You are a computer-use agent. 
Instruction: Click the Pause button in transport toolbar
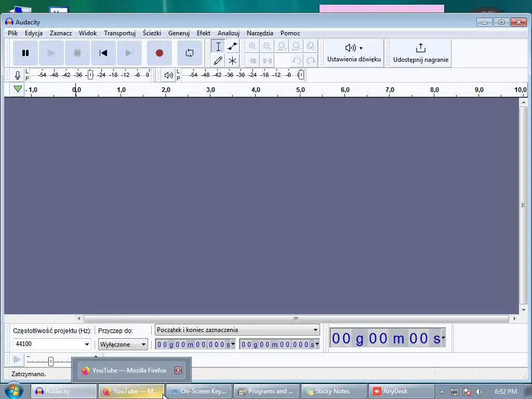(25, 53)
